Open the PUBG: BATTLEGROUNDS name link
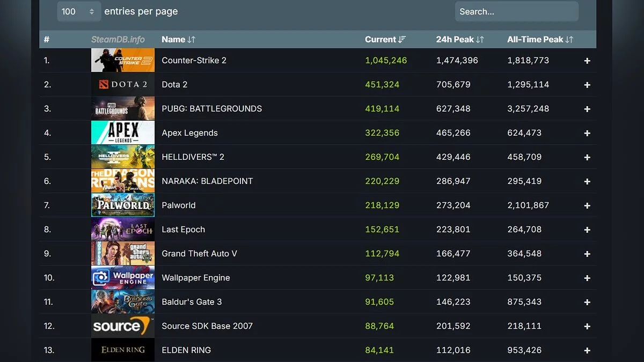 click(212, 108)
